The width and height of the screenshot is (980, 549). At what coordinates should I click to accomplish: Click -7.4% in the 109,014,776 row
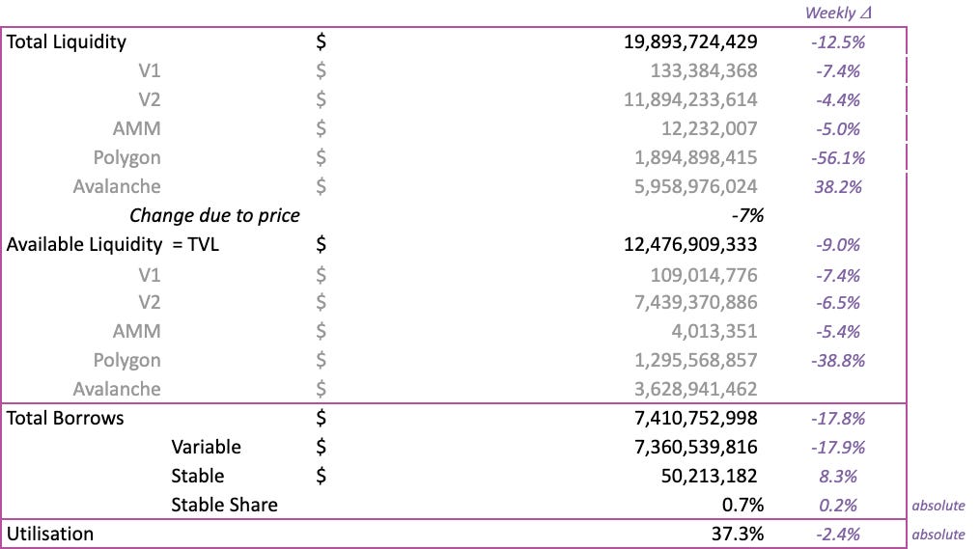click(838, 275)
